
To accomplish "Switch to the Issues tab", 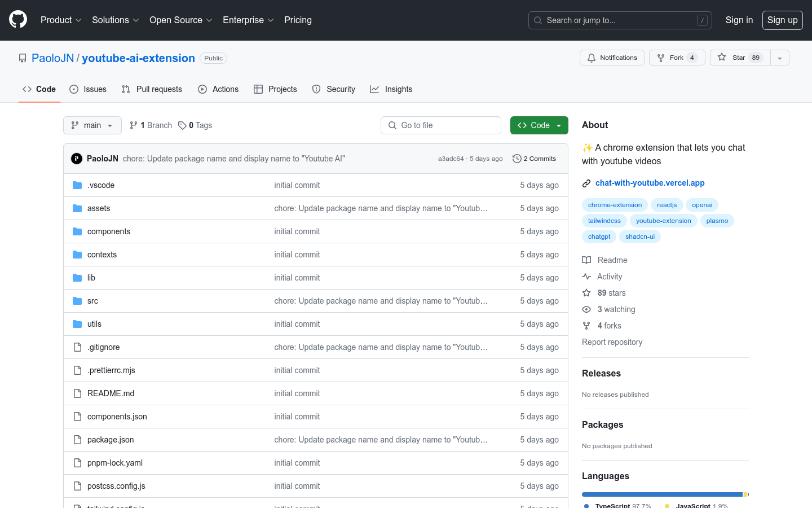I will click(x=88, y=89).
